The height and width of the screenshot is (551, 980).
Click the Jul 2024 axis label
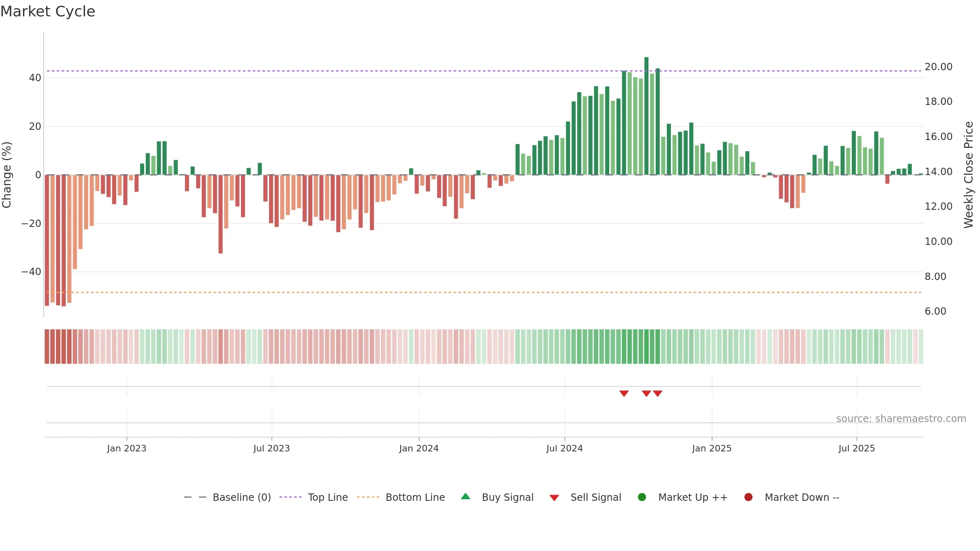(565, 449)
